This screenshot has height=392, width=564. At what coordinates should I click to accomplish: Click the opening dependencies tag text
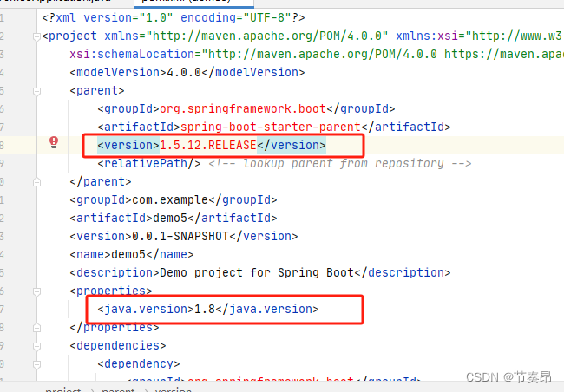pyautogui.click(x=118, y=346)
